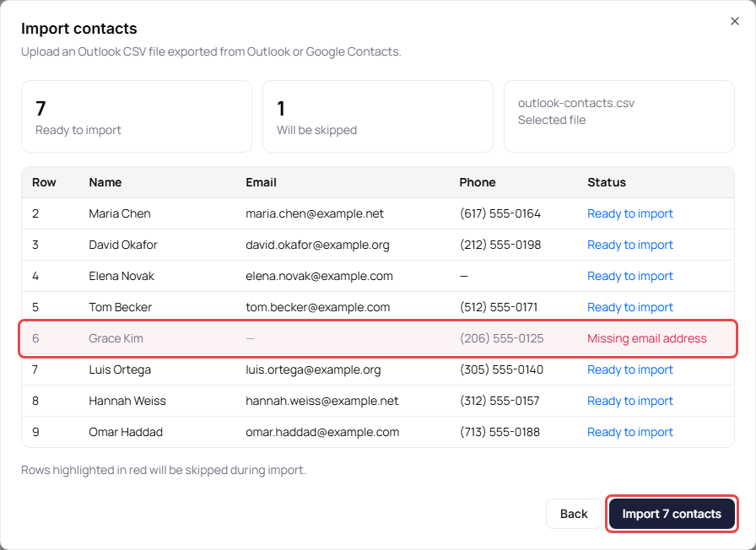
Task: Select the Luis Ortega name cell
Action: pyautogui.click(x=120, y=369)
